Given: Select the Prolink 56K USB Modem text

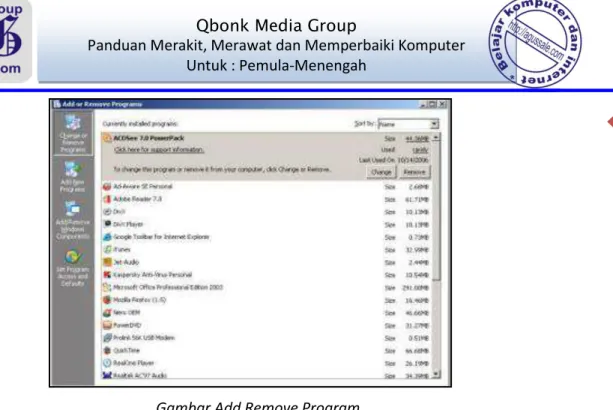Looking at the screenshot, I should click(144, 338).
